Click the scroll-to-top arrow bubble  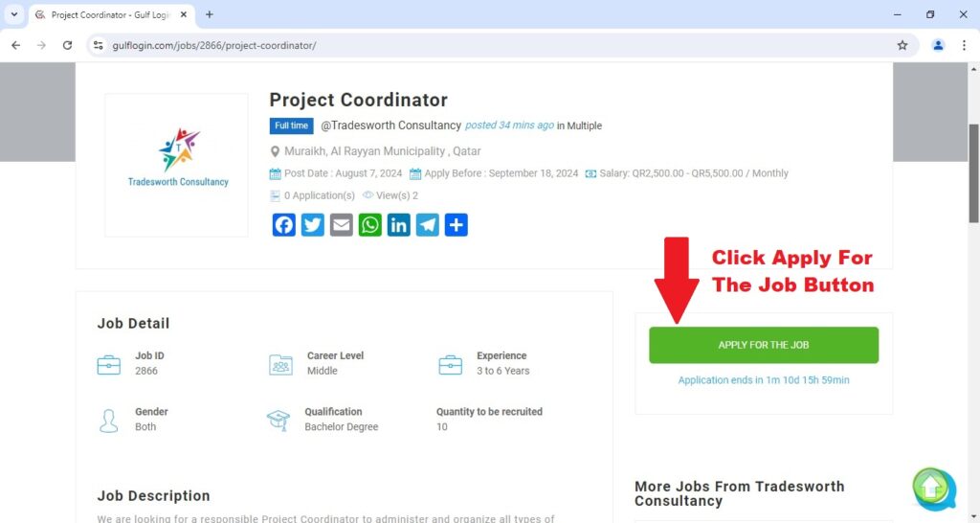tap(933, 489)
